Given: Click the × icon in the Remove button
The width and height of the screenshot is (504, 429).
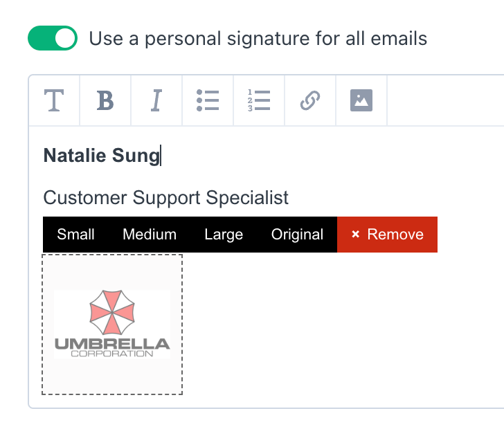Looking at the screenshot, I should (x=356, y=234).
